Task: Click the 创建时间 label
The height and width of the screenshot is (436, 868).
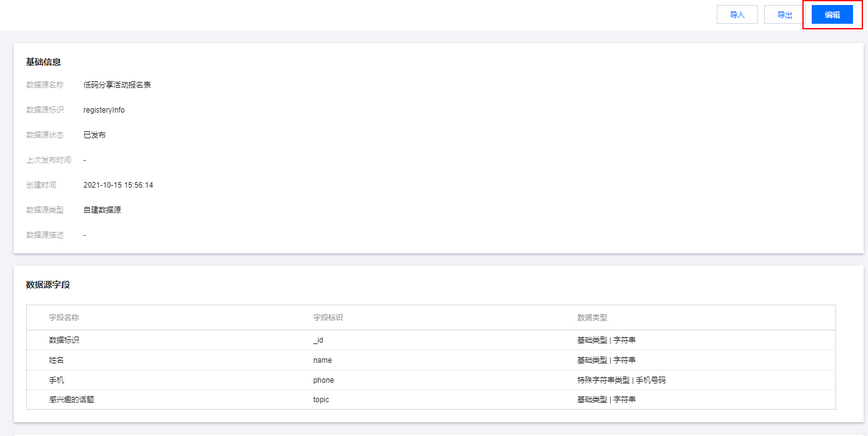Action: (41, 185)
